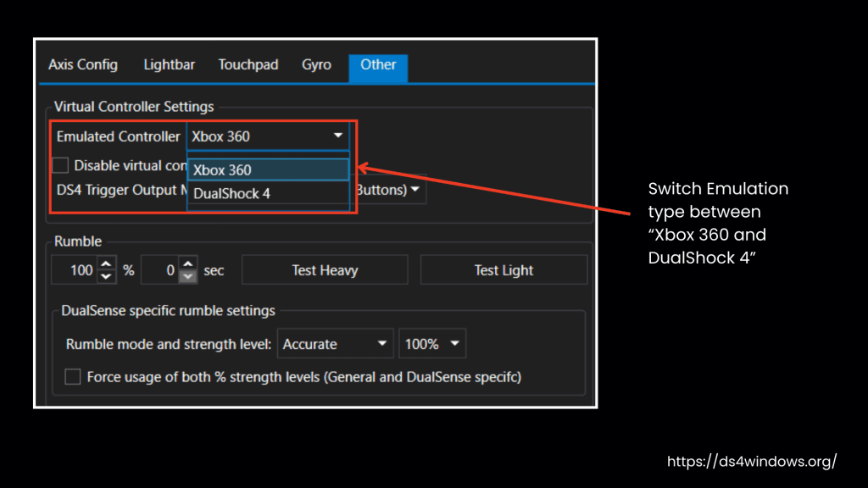Click the Other tab
Image resolution: width=868 pixels, height=488 pixels.
click(378, 68)
